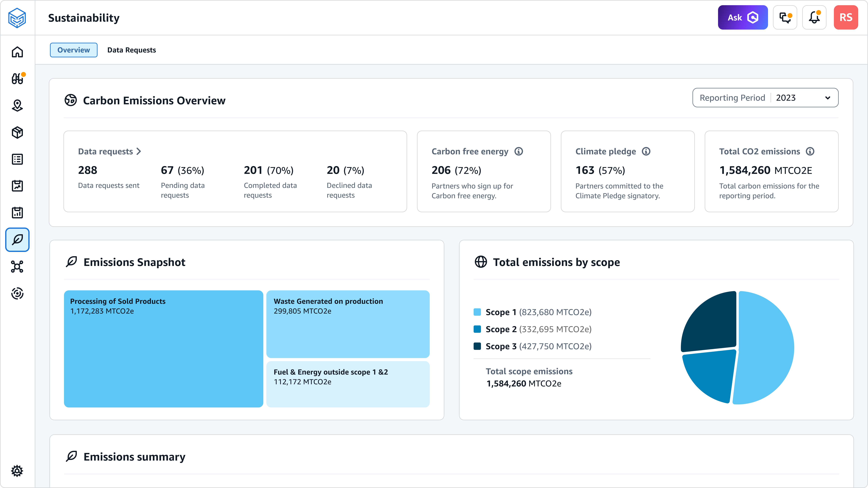The height and width of the screenshot is (488, 868).
Task: Click the chat/feedback icon in top bar
Action: 785,17
